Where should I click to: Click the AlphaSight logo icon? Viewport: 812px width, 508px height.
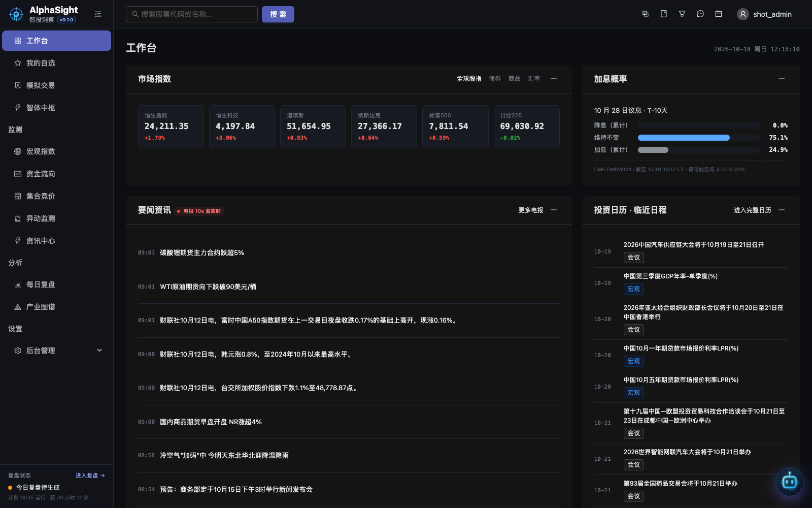[16, 14]
